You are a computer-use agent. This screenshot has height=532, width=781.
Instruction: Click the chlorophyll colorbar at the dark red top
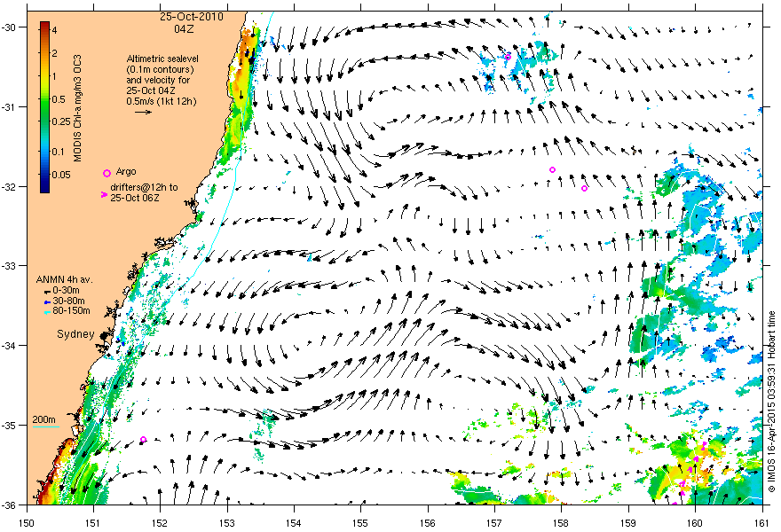(44, 25)
